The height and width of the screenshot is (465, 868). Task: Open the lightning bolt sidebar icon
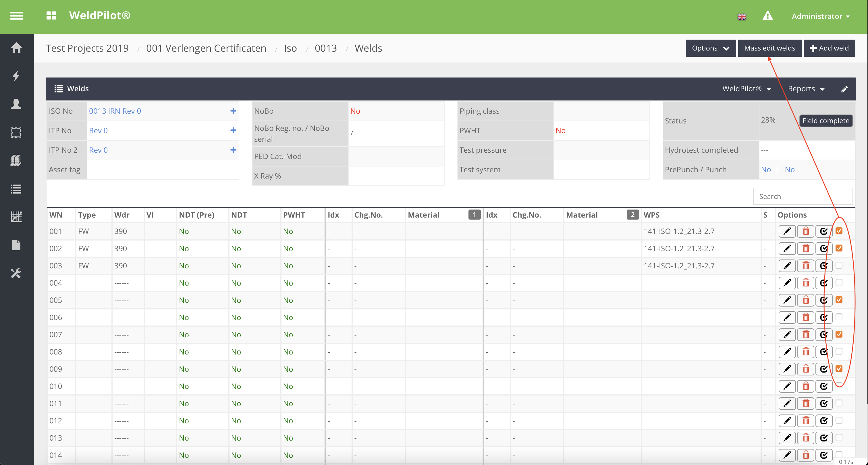(x=16, y=76)
